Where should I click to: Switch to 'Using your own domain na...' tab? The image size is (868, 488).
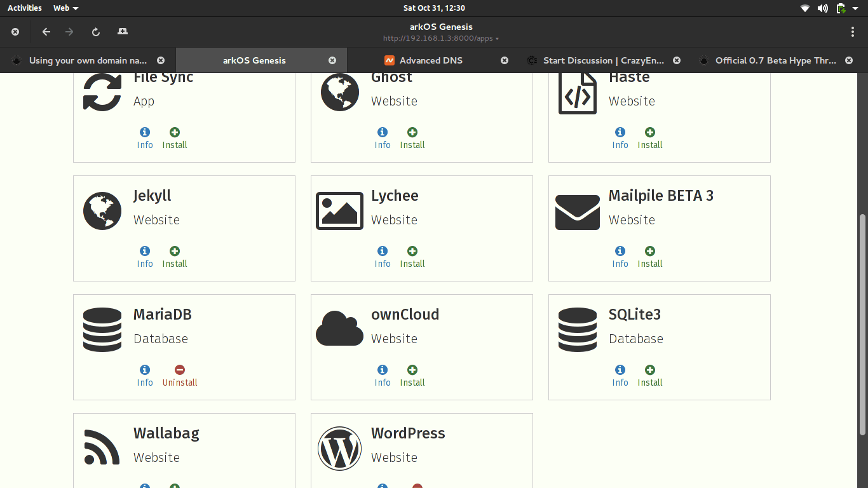click(x=88, y=60)
